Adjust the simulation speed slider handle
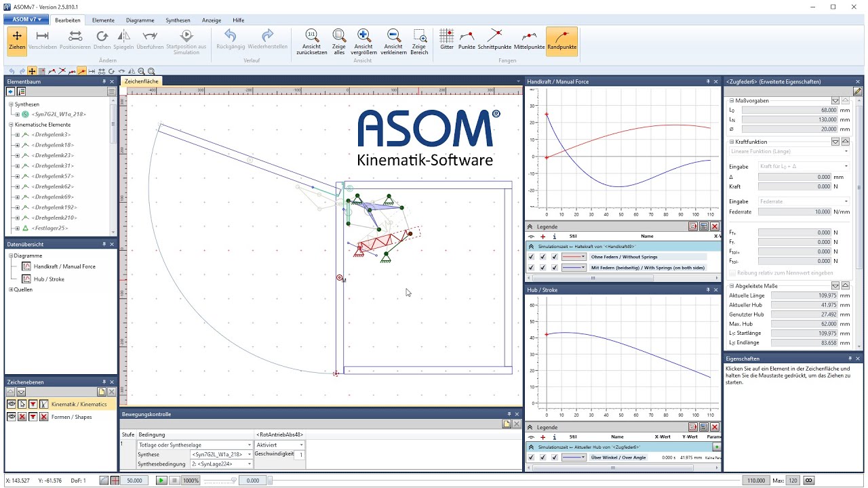This screenshot has width=868, height=488. coord(234,480)
